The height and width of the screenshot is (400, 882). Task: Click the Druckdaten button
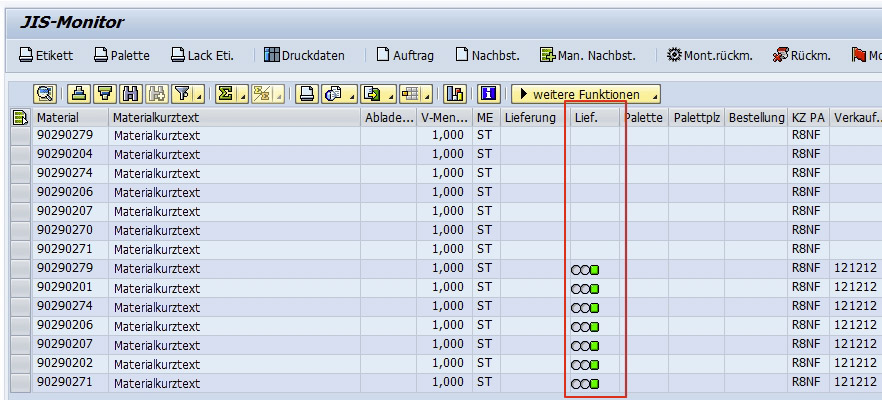coord(303,55)
